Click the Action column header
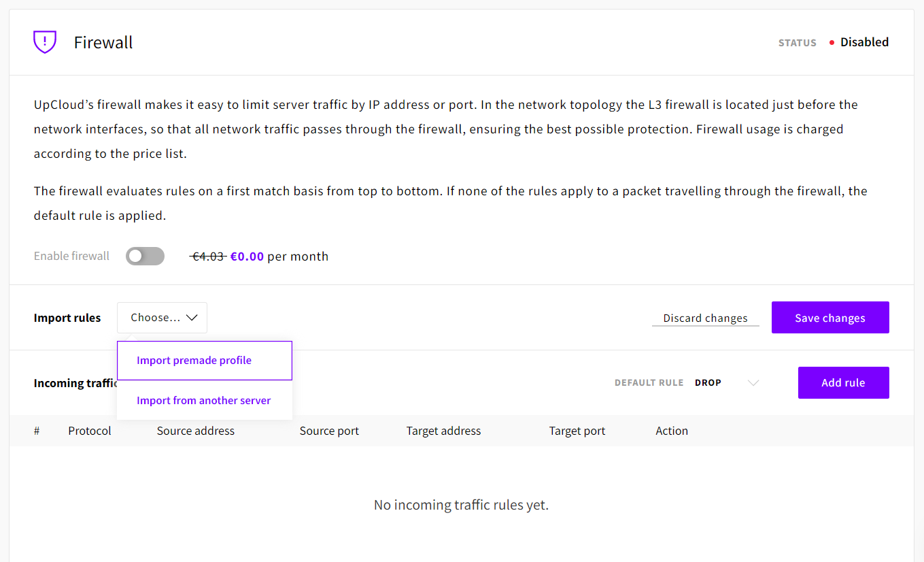Image resolution: width=924 pixels, height=562 pixels. coord(672,431)
